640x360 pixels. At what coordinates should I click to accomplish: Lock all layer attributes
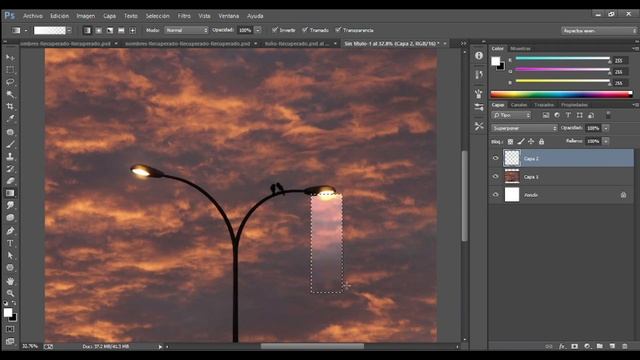[542, 142]
